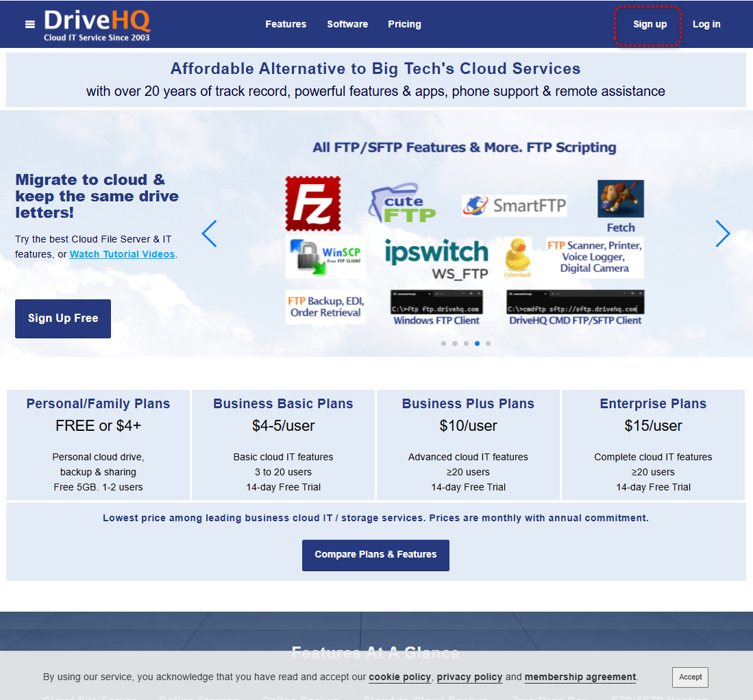Open the Software menu
The height and width of the screenshot is (700, 753).
click(347, 24)
